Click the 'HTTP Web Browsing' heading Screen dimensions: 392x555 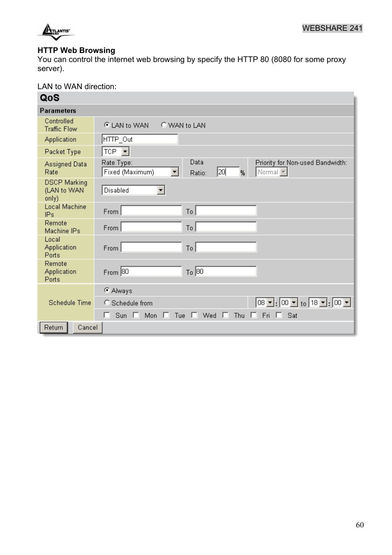coord(76,50)
